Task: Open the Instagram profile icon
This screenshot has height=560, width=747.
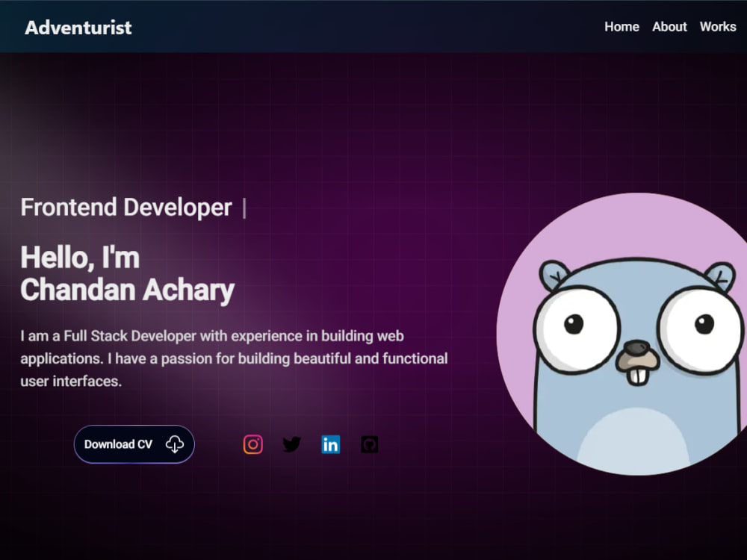Action: (x=253, y=444)
